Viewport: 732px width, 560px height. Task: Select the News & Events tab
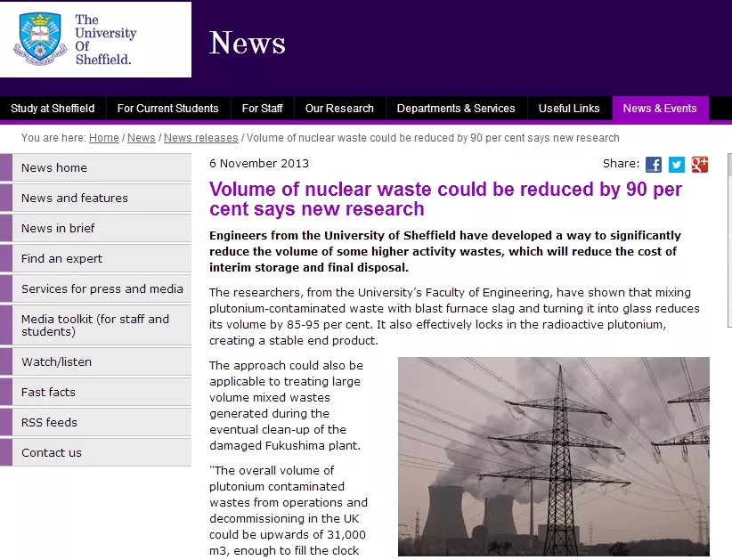coord(660,109)
